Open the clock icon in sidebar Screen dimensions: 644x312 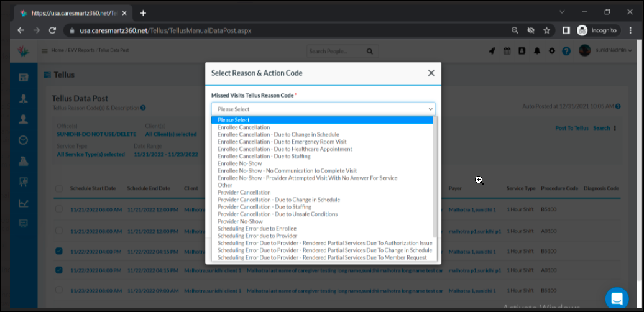pos(24,140)
